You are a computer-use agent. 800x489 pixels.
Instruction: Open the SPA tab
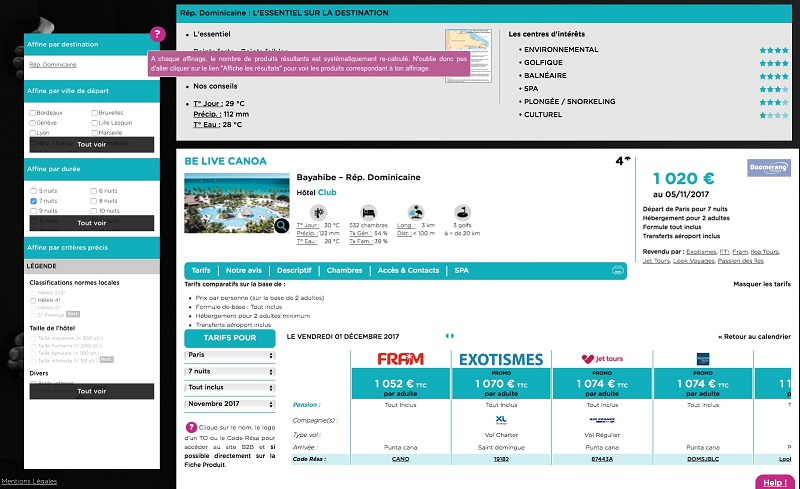click(x=462, y=271)
